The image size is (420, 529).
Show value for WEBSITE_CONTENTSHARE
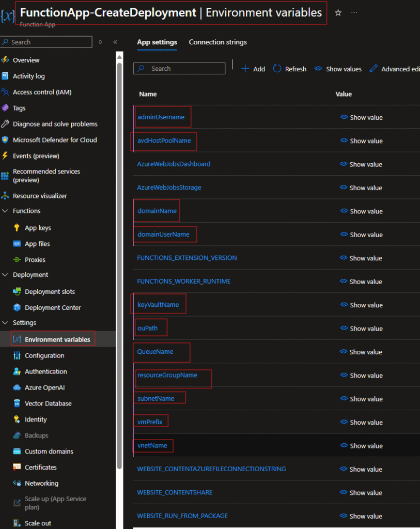click(361, 492)
